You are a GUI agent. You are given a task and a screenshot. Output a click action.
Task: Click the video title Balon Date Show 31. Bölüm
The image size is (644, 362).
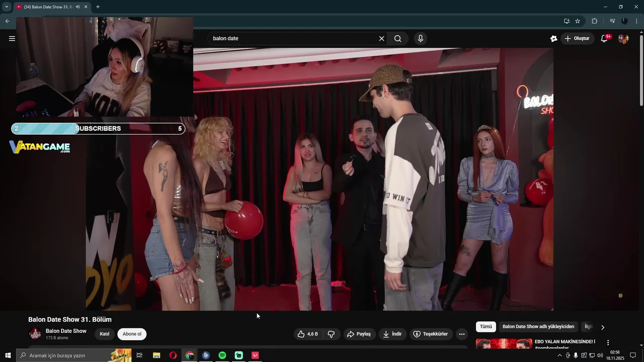[x=70, y=319]
